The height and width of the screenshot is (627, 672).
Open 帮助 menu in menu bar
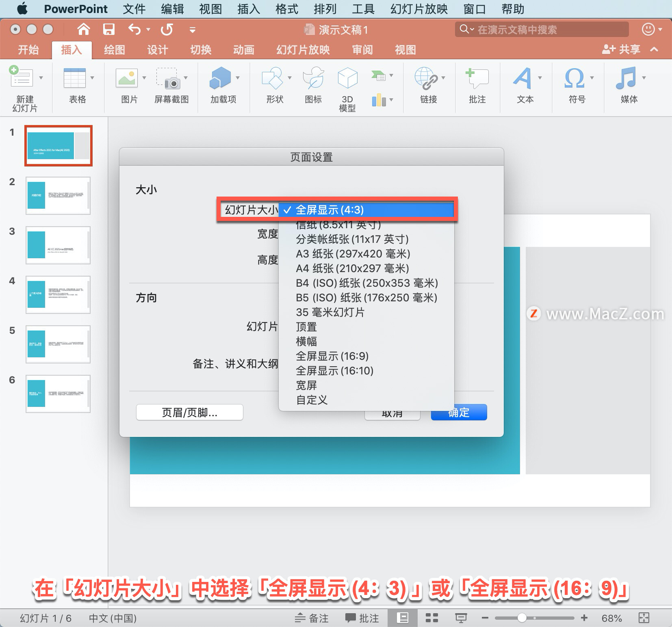tap(513, 9)
